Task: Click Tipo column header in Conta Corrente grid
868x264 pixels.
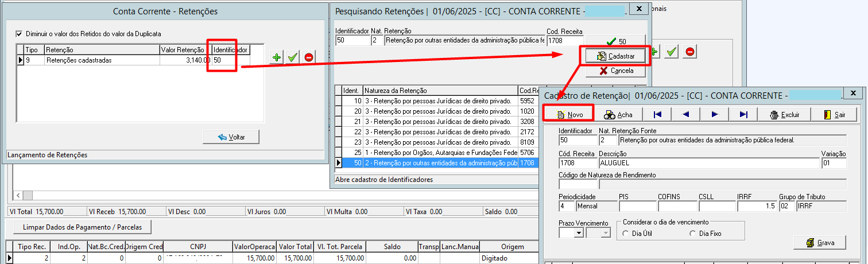Action: pos(34,51)
